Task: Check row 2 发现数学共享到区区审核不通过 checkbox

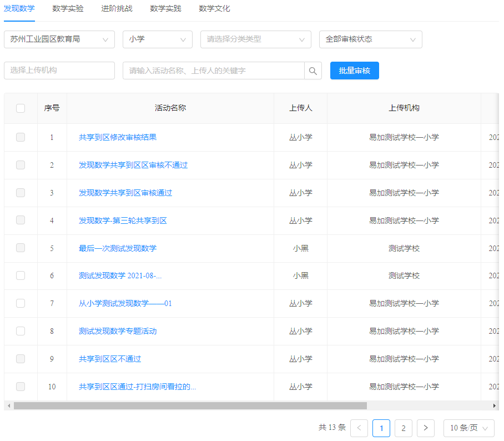Action: point(21,165)
